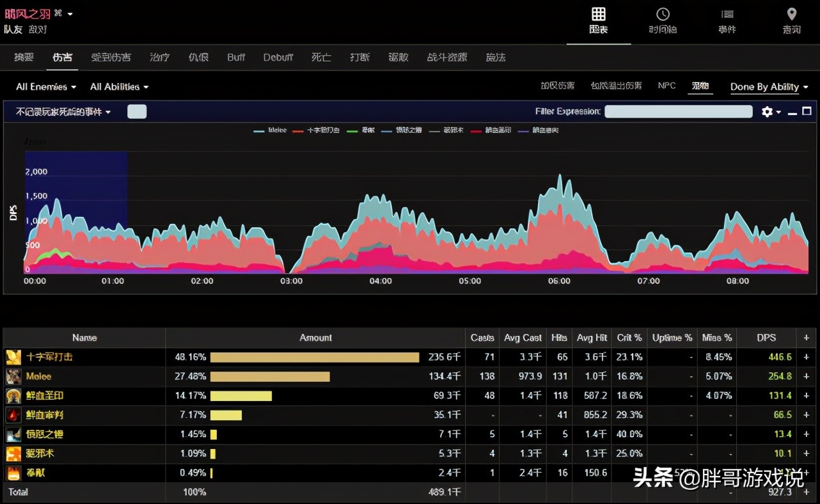Open the table view grid icon
820x504 pixels.
point(598,15)
